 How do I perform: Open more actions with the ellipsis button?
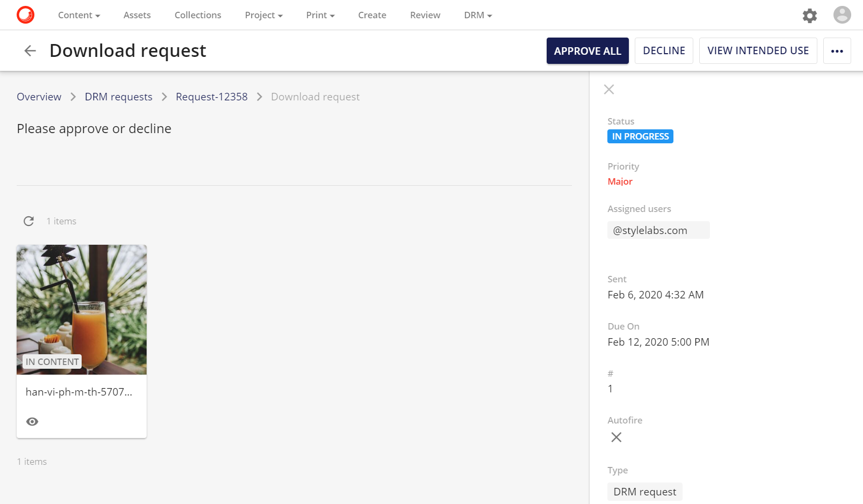tap(837, 50)
